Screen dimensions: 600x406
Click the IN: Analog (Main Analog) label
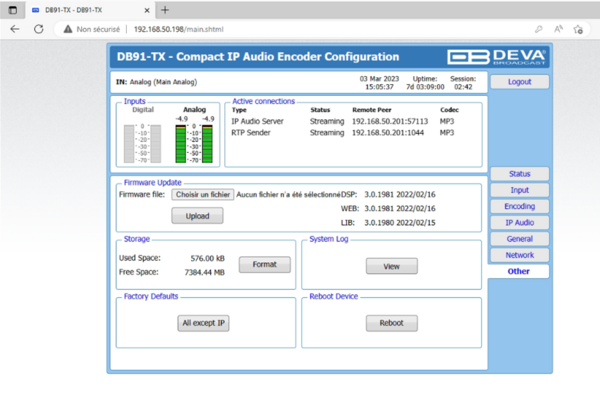point(156,82)
